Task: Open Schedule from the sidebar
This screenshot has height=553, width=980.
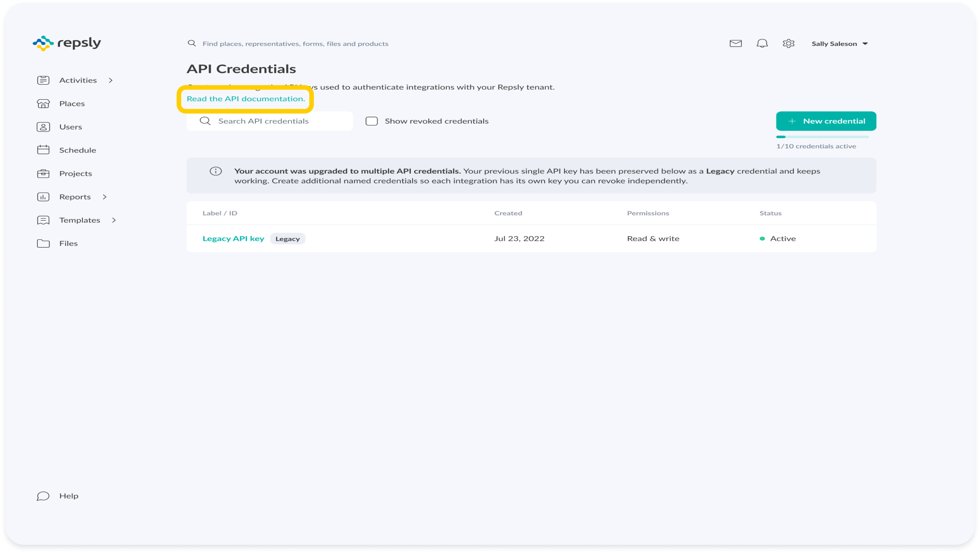Action: pos(77,150)
